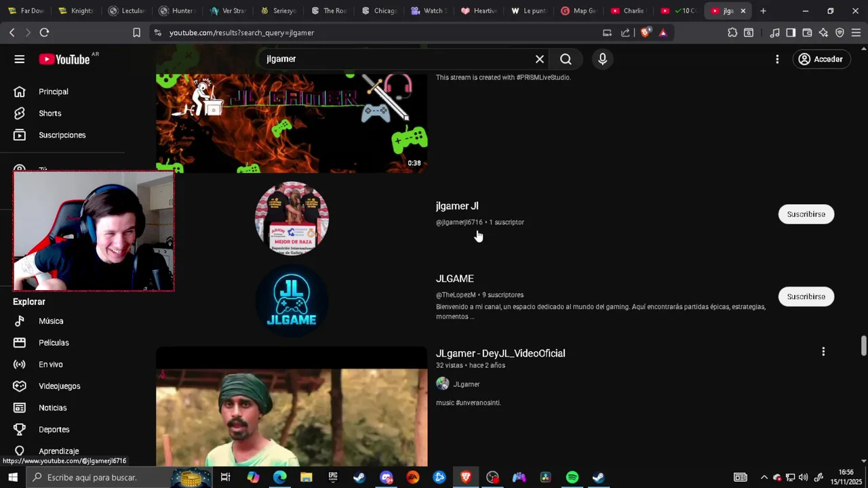The width and height of the screenshot is (868, 488).
Task: Open JLGAME channel logo avatar
Action: 292,300
